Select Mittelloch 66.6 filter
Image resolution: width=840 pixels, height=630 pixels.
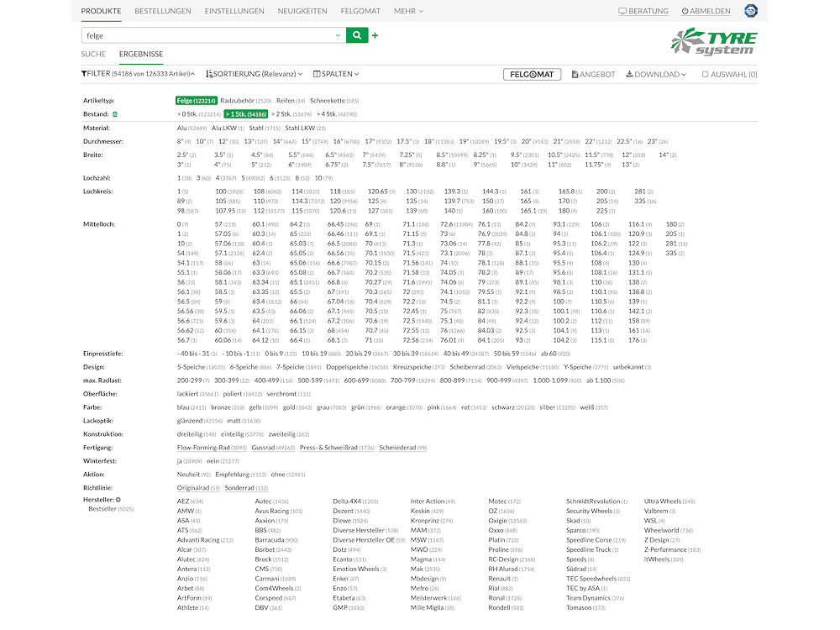point(343,263)
